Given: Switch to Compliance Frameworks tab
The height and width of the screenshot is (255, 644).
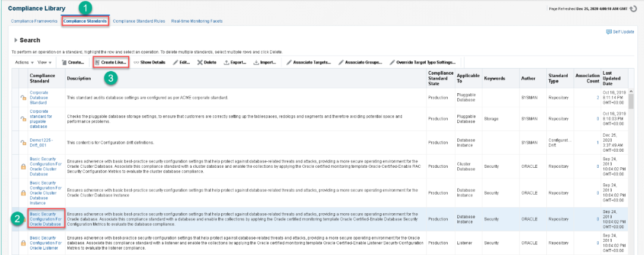Looking at the screenshot, I should coord(34,21).
